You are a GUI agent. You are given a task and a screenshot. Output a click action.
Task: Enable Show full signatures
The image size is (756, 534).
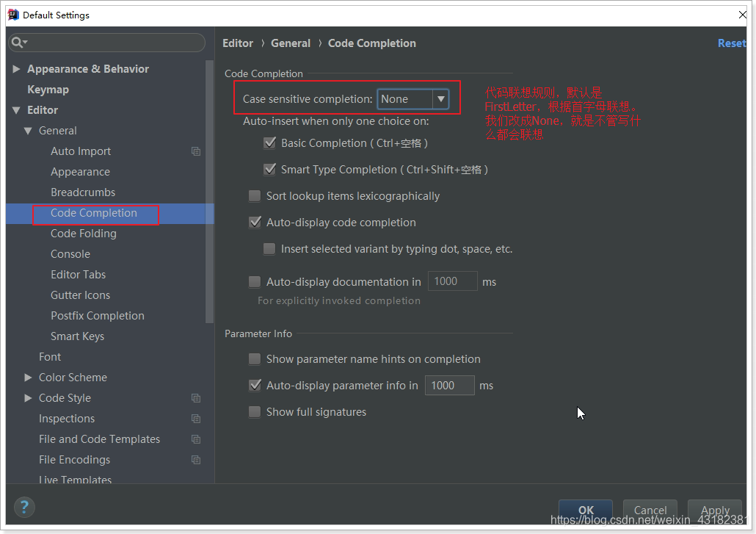click(255, 412)
